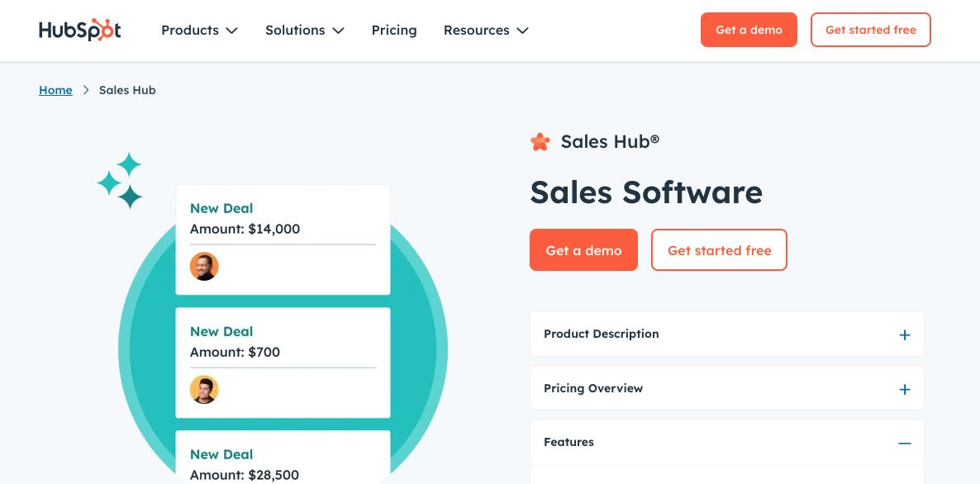Viewport: 980px width, 484px height.
Task: Click the minus icon next to Features
Action: pos(904,444)
